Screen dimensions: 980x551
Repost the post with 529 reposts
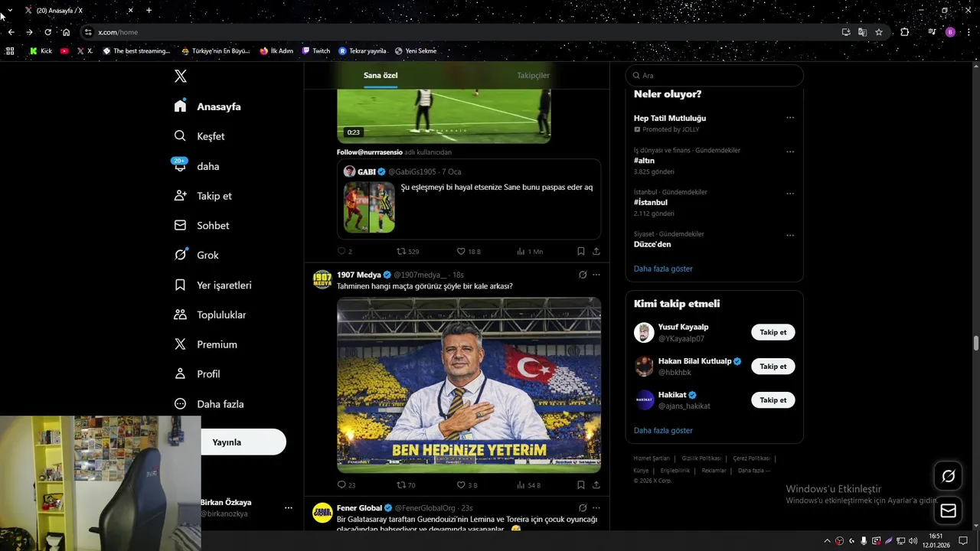point(407,251)
